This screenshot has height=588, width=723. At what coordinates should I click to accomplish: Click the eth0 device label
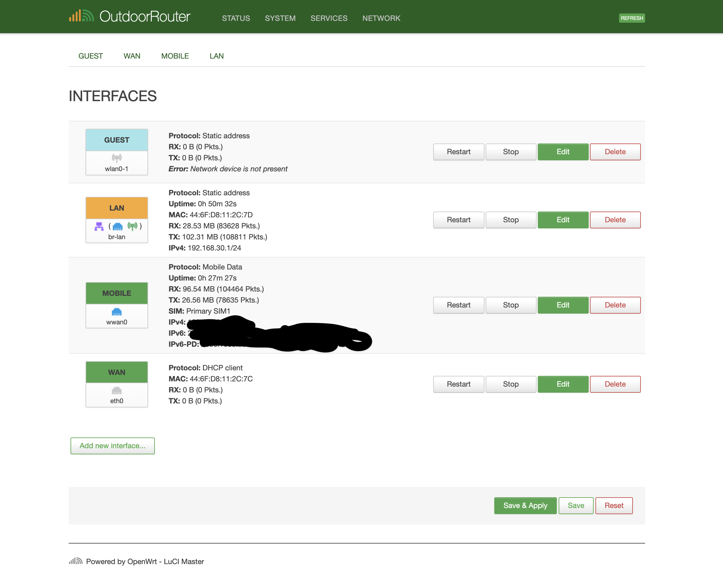coord(117,401)
